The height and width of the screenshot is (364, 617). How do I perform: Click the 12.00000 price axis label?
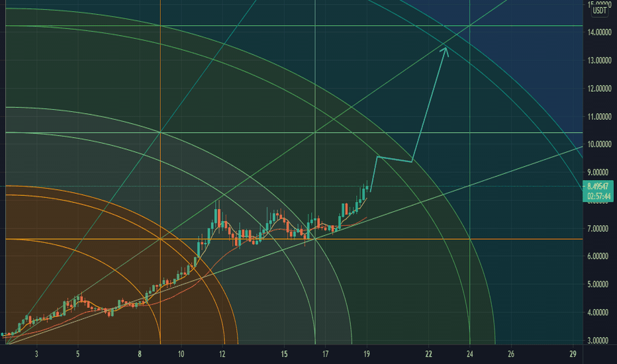pyautogui.click(x=599, y=89)
